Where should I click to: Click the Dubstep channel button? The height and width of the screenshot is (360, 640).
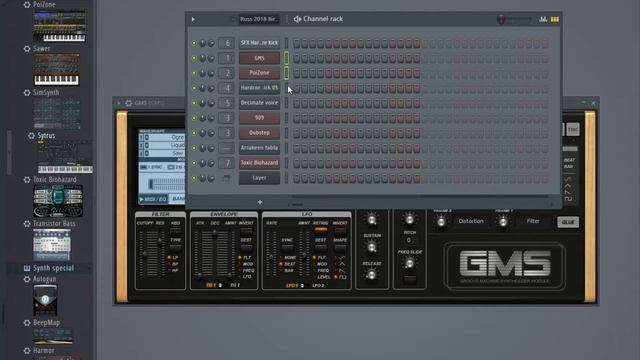[259, 133]
